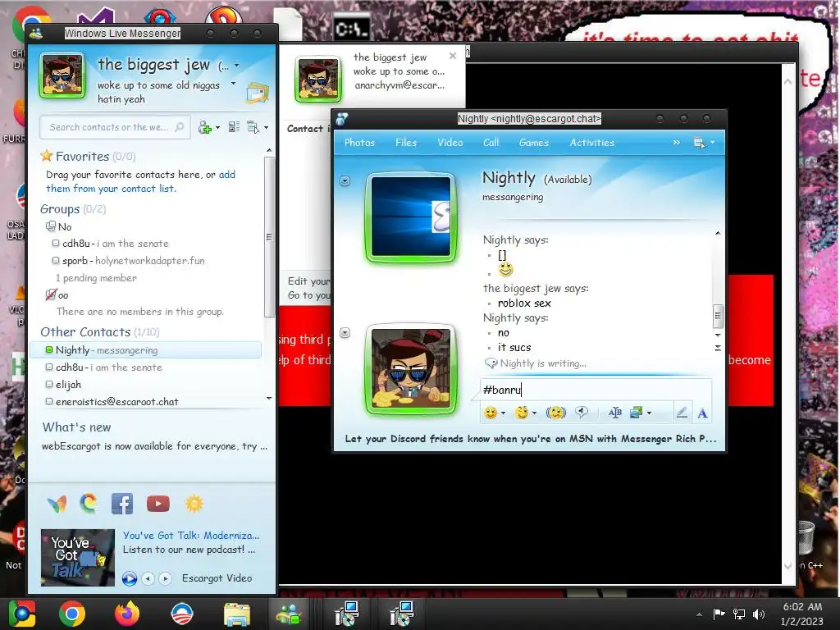The image size is (840, 630).
Task: Click the Windows Live Messenger taskbar icon
Action: coord(288,614)
